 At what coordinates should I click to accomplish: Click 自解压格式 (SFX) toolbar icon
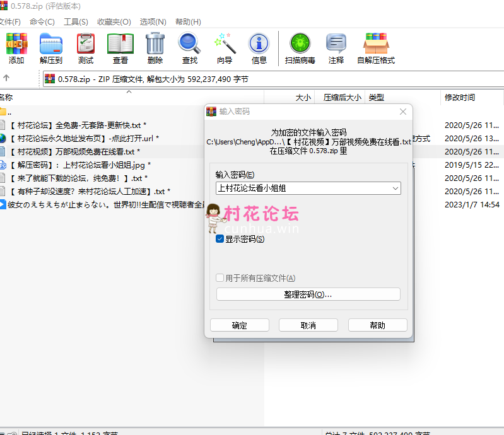coord(376,48)
